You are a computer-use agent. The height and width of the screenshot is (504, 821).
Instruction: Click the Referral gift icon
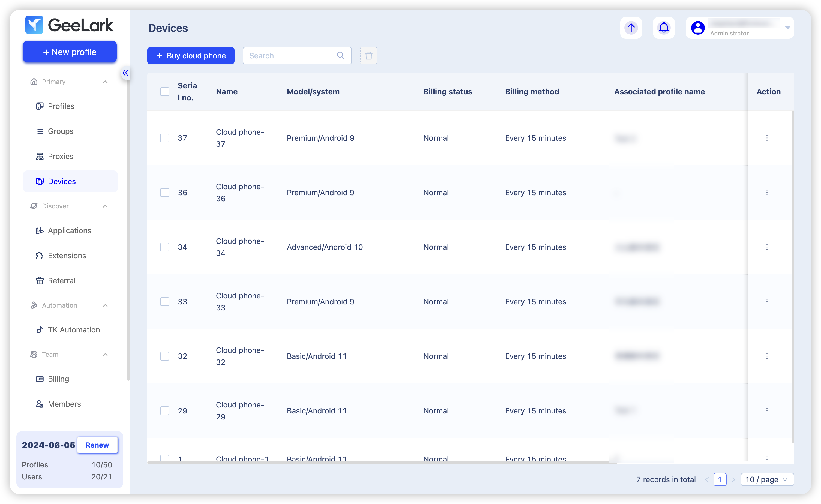(x=40, y=281)
